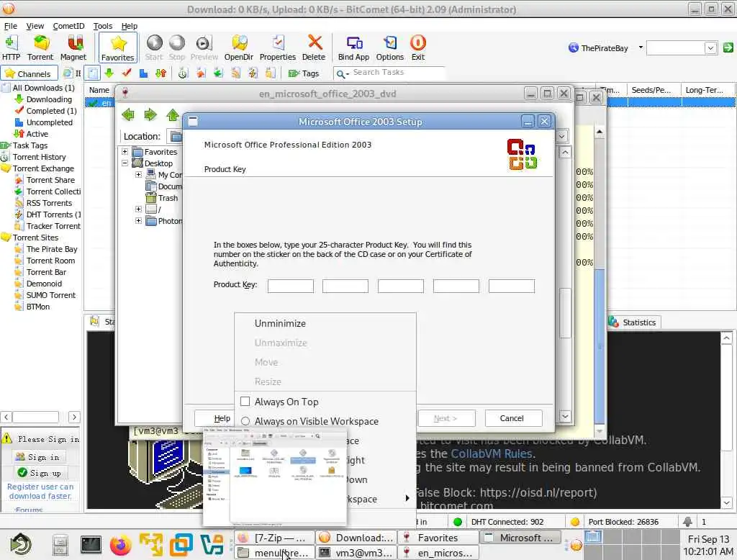Launch Firefox from the taskbar
737x560 pixels.
point(121,545)
